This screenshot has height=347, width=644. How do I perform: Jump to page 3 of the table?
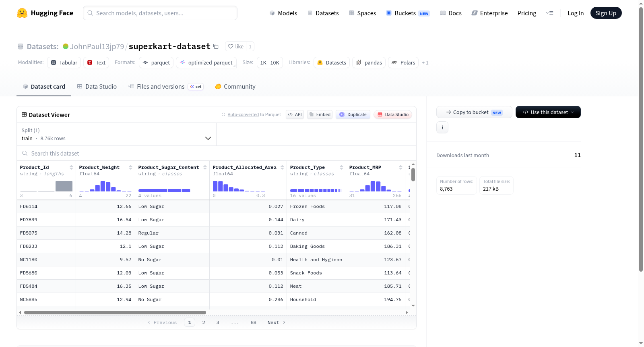pos(218,322)
